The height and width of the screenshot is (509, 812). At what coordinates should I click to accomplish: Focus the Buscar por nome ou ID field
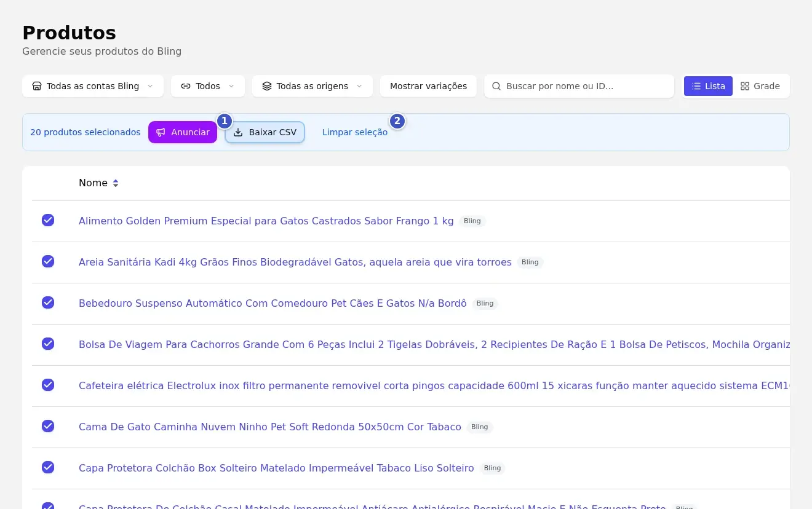579,86
